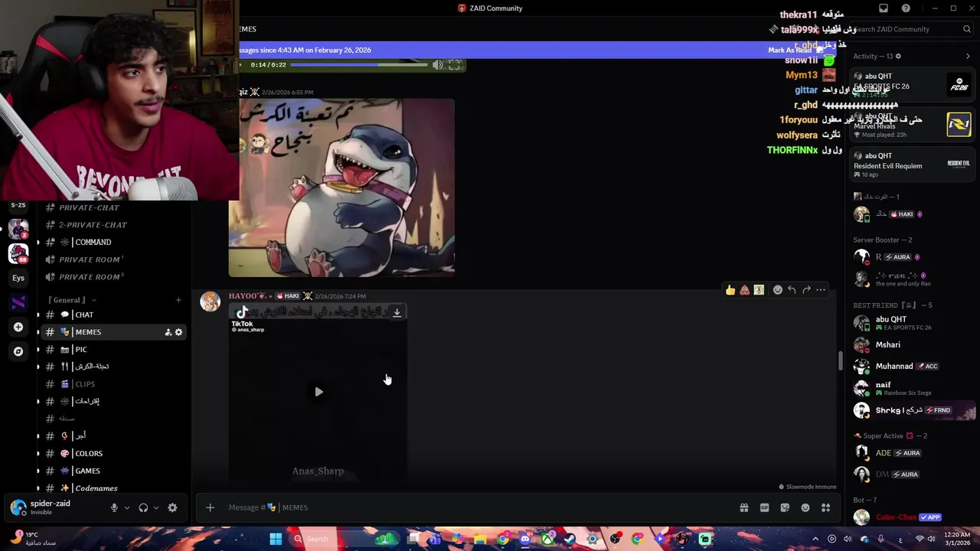Expand the Activity panel arrow

click(x=968, y=56)
